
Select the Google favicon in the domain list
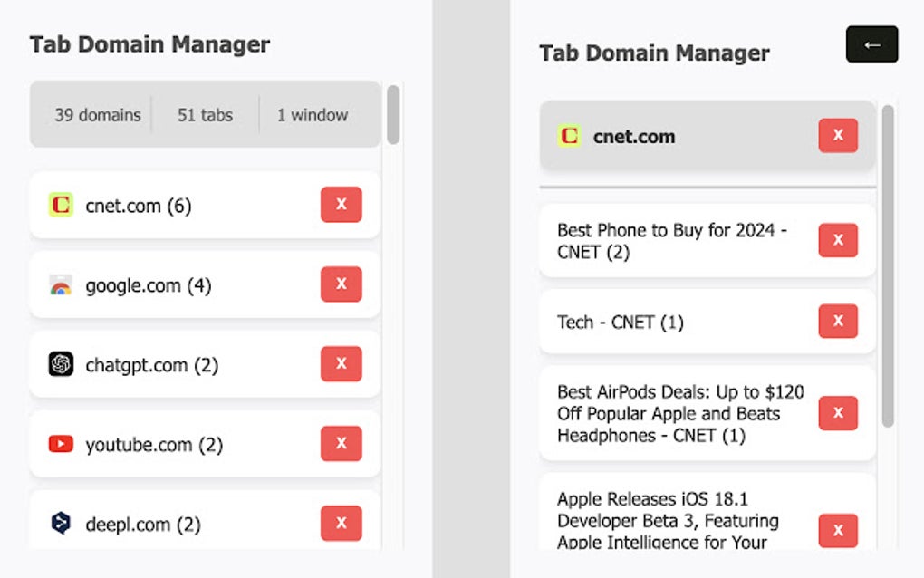pos(60,284)
